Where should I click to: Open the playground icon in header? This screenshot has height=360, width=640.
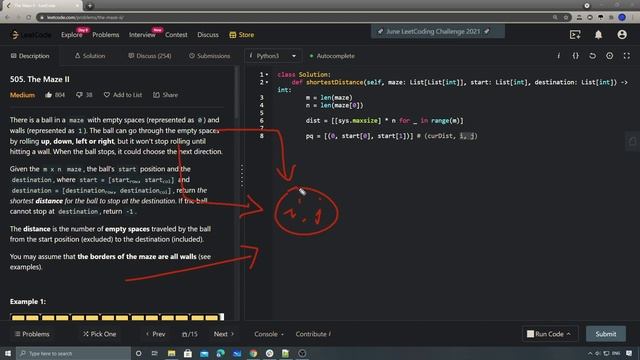pyautogui.click(x=575, y=35)
